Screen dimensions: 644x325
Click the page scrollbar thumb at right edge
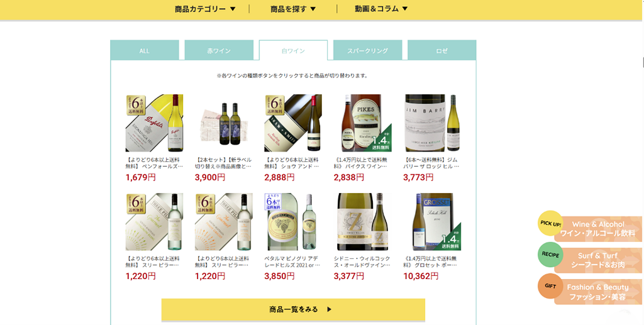643,62
